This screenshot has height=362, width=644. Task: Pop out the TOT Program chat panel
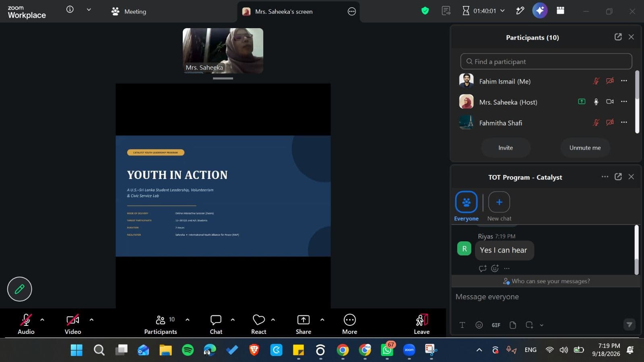pos(618,177)
